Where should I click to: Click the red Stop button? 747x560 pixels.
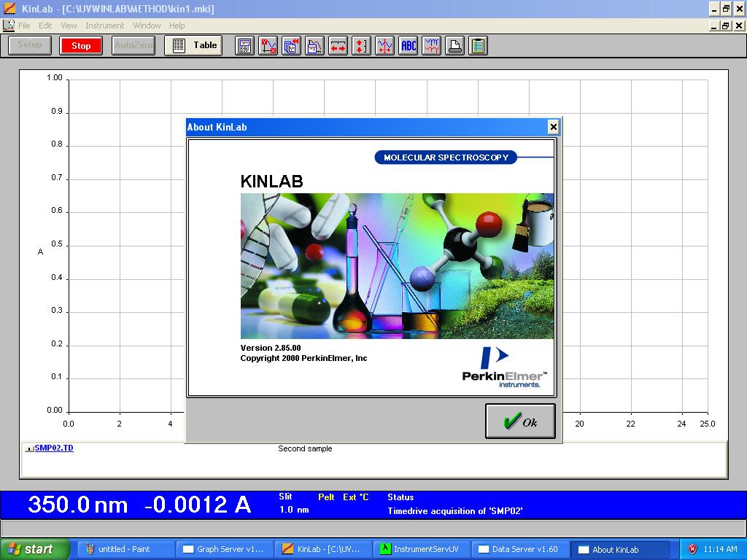pos(80,45)
